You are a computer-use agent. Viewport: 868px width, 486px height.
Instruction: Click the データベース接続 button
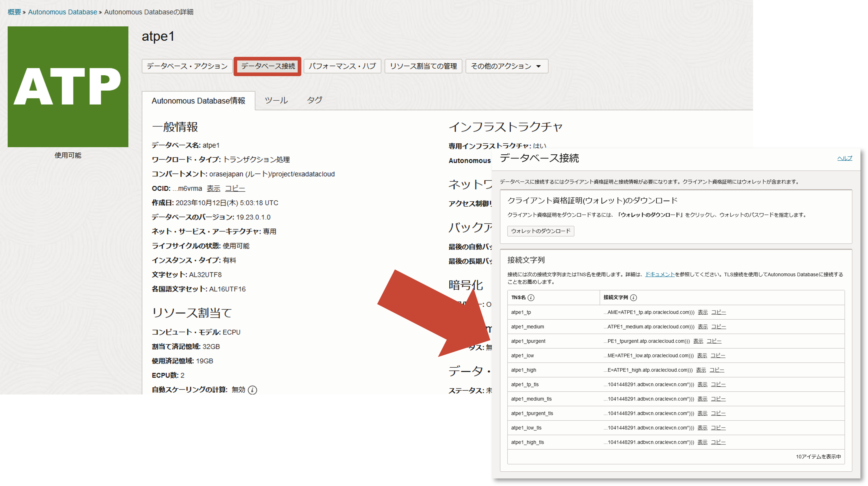[x=267, y=66]
